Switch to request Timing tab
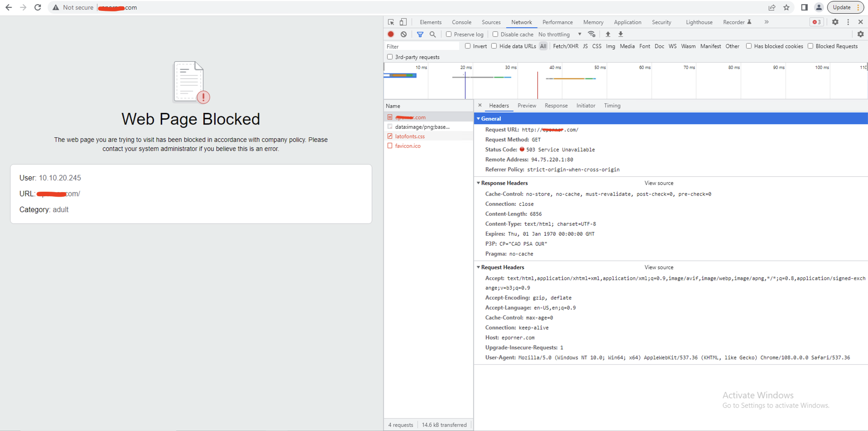Image resolution: width=868 pixels, height=431 pixels. tap(612, 106)
